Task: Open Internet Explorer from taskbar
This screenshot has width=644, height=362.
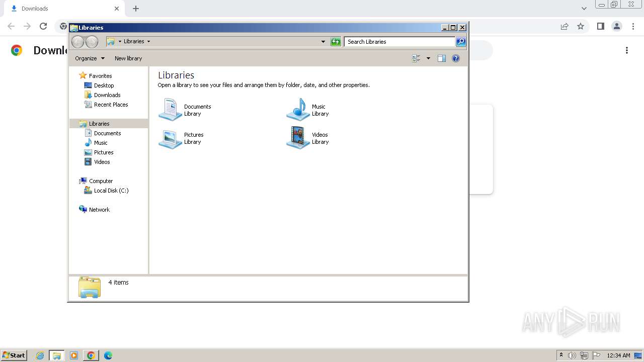Action: click(40, 355)
